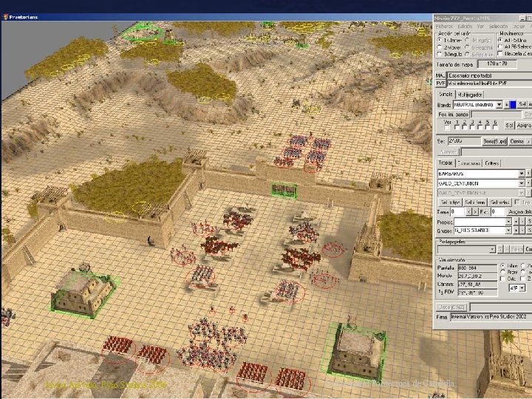The height and width of the screenshot is (399, 532).
Task: Open the Ver menu
Action: 480,27
